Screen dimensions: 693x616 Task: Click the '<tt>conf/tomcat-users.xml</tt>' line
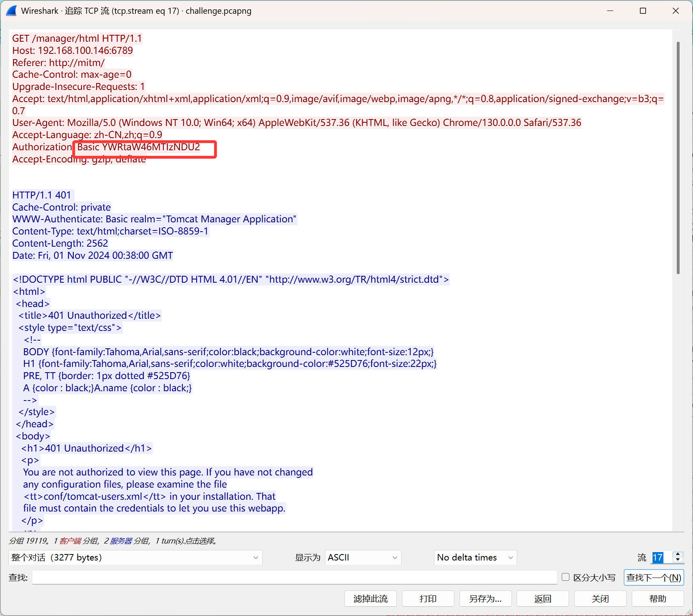pos(150,497)
